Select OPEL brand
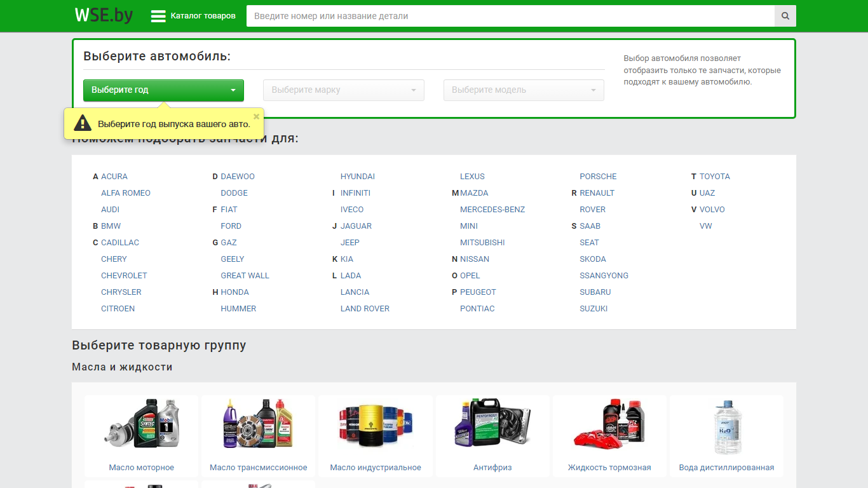This screenshot has width=868, height=488. coord(470,276)
